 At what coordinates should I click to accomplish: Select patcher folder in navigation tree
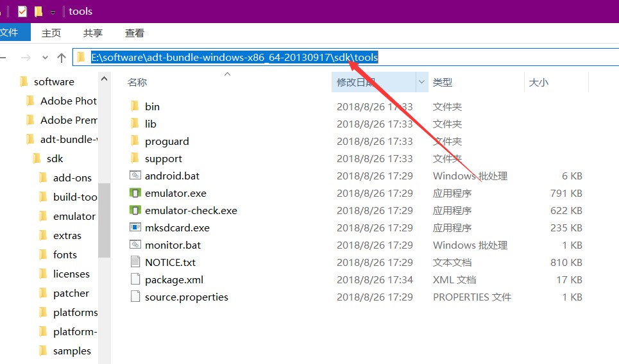pos(71,294)
